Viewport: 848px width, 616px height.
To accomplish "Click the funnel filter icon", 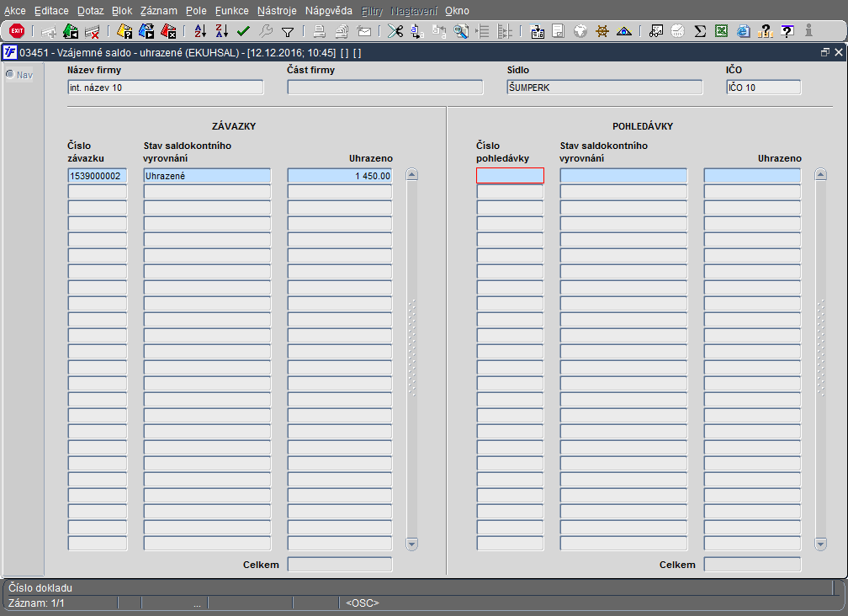I will pos(288,33).
